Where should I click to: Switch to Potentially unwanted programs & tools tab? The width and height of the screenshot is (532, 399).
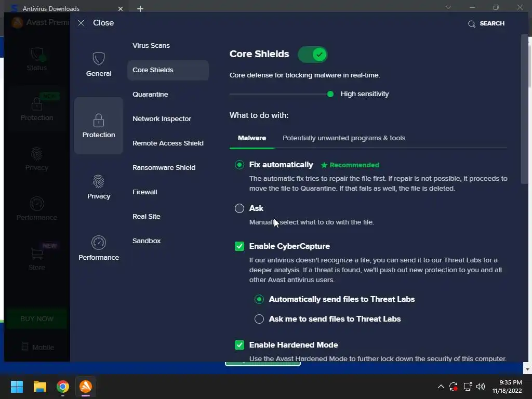[344, 138]
